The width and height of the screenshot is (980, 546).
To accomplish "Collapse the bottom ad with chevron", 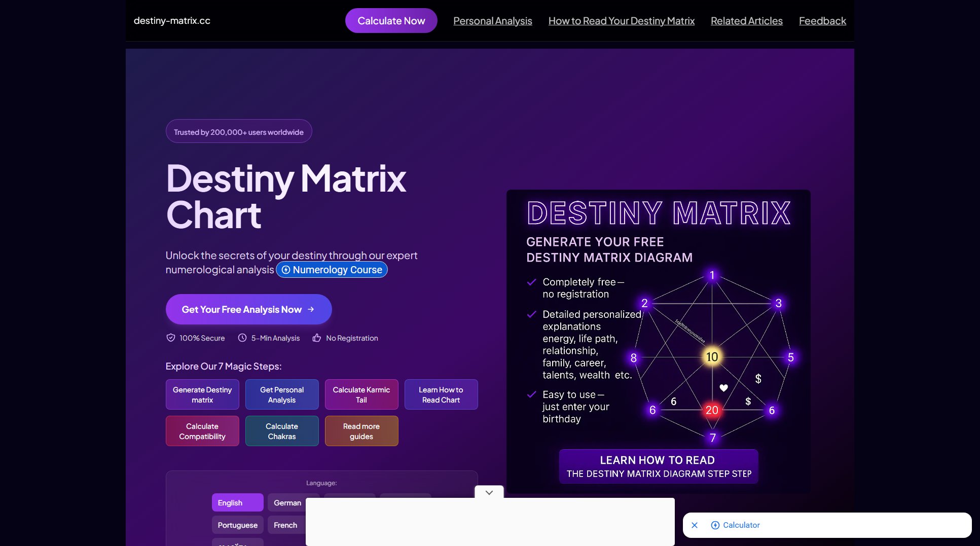I will click(x=489, y=492).
